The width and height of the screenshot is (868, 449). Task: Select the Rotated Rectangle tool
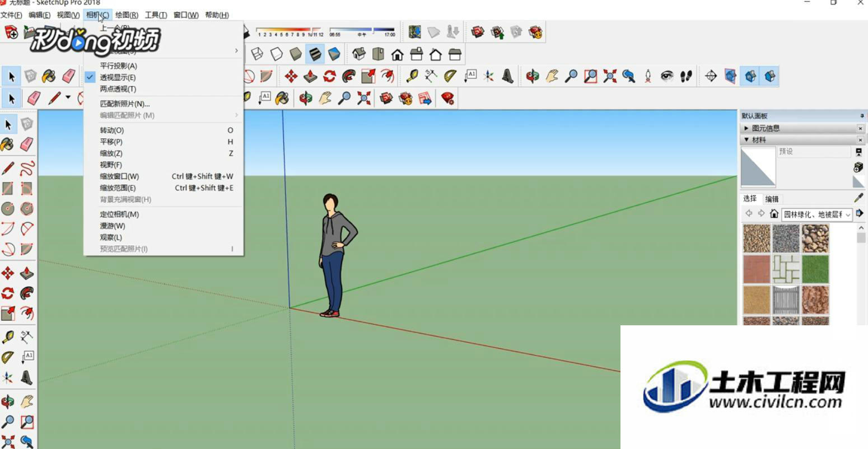point(27,188)
